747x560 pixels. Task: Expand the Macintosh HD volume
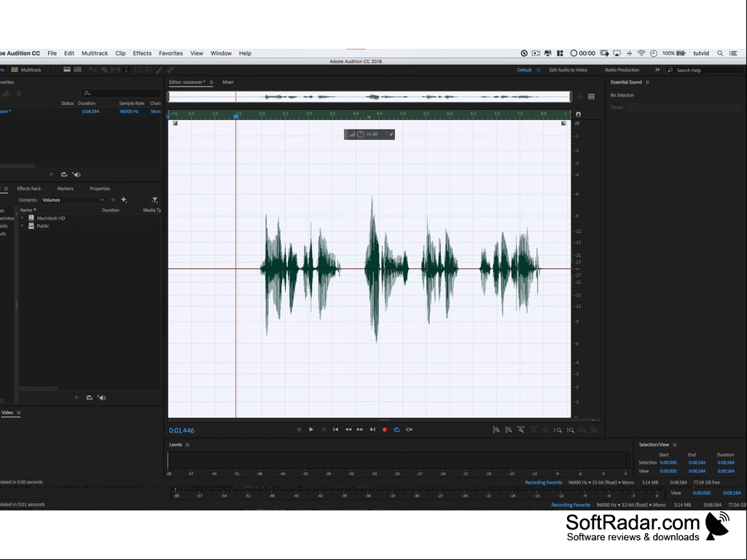pos(22,218)
